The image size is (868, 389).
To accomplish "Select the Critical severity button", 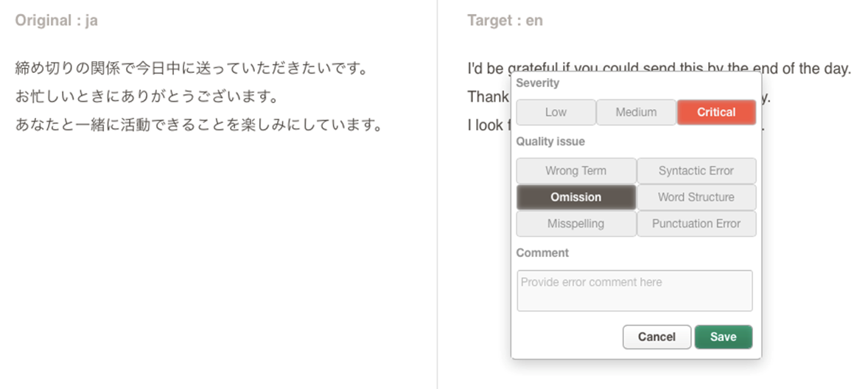I will click(x=716, y=112).
